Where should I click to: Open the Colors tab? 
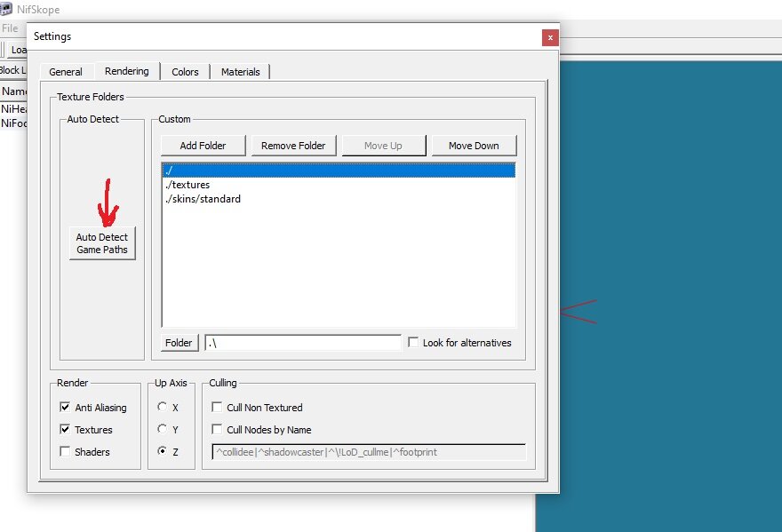pos(185,72)
